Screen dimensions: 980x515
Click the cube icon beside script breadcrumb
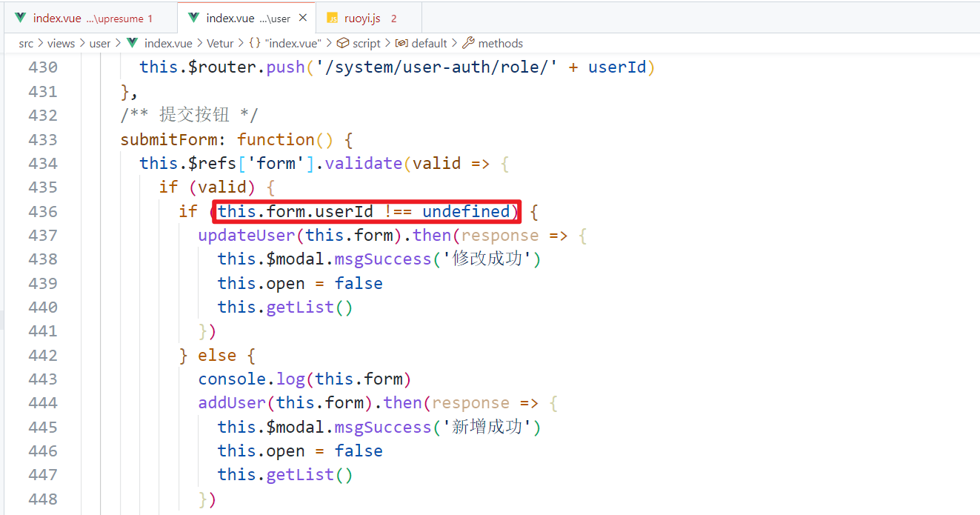click(x=343, y=43)
